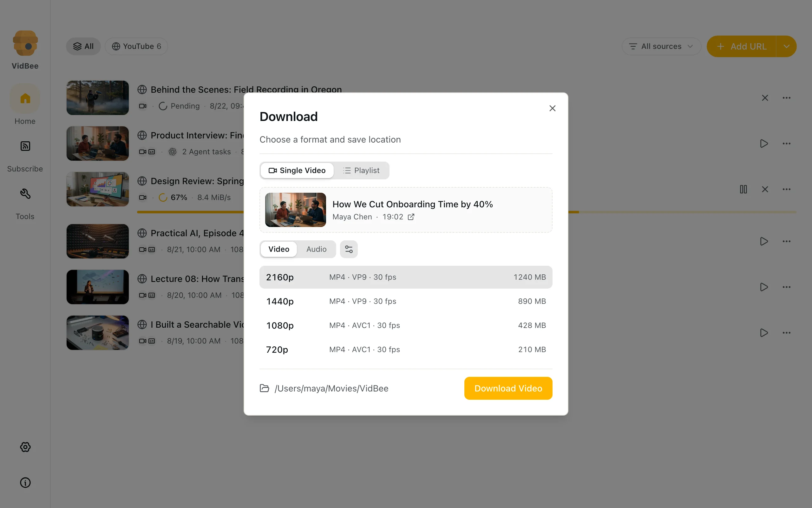Click the Add URL button
The height and width of the screenshot is (508, 812).
741,46
